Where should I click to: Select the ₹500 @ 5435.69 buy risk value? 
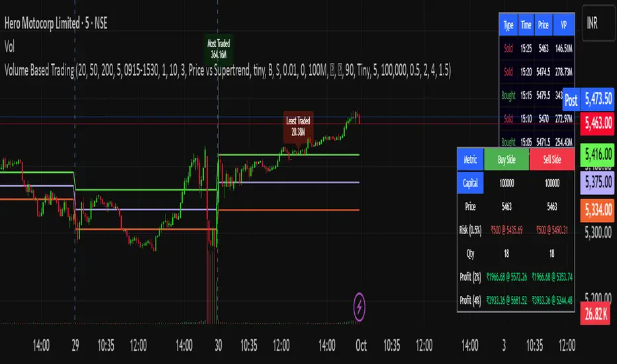pyautogui.click(x=506, y=230)
